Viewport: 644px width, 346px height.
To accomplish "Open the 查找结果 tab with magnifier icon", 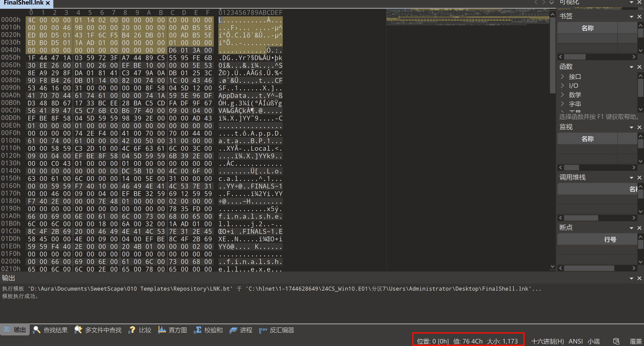I will pyautogui.click(x=51, y=330).
